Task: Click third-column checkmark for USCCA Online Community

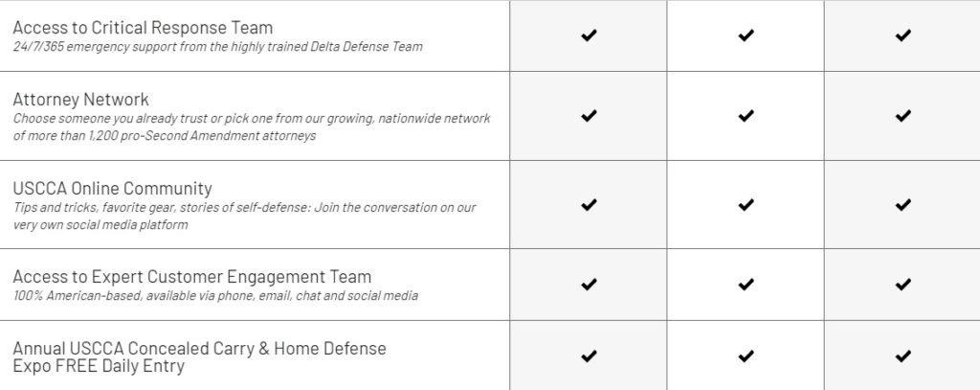Action: (x=902, y=205)
